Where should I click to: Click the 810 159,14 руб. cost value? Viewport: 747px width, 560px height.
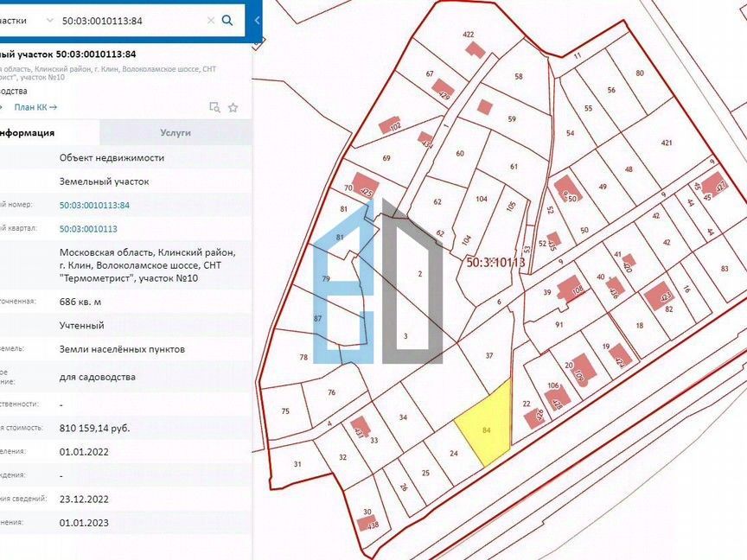click(94, 428)
